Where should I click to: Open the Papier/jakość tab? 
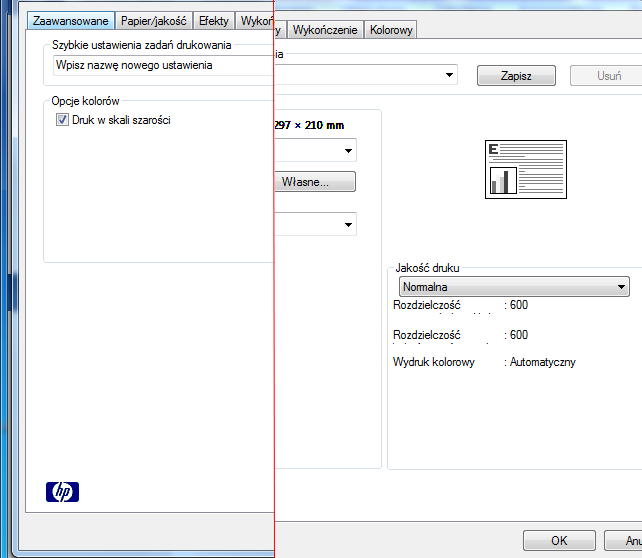(x=154, y=21)
